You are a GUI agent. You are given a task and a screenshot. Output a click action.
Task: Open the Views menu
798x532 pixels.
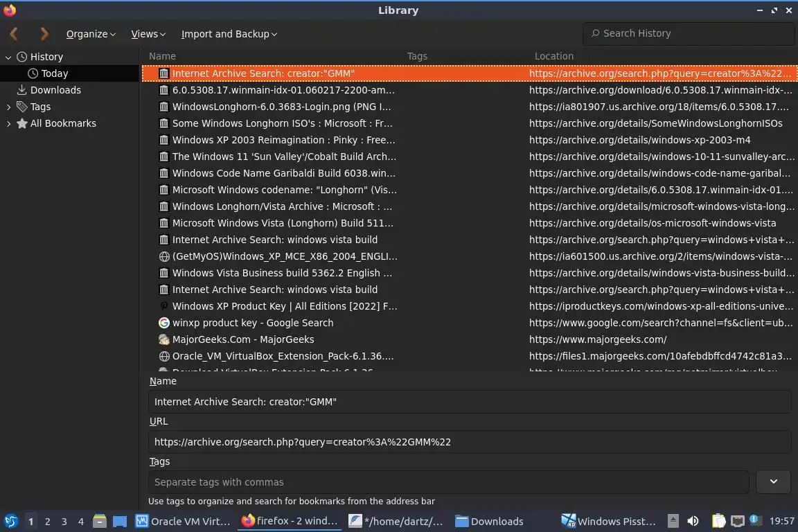[148, 34]
